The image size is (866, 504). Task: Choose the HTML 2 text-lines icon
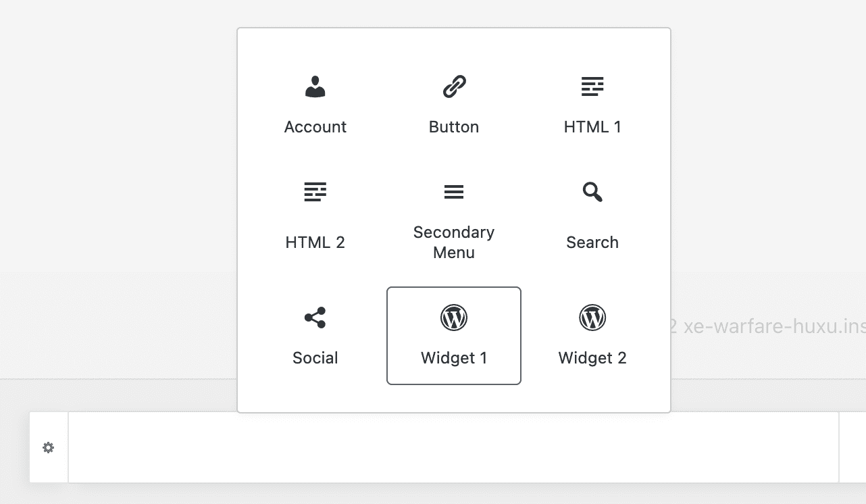point(315,192)
